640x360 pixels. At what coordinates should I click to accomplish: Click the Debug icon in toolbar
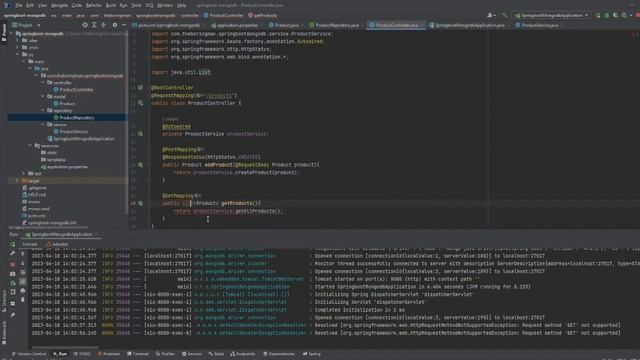[x=607, y=16]
